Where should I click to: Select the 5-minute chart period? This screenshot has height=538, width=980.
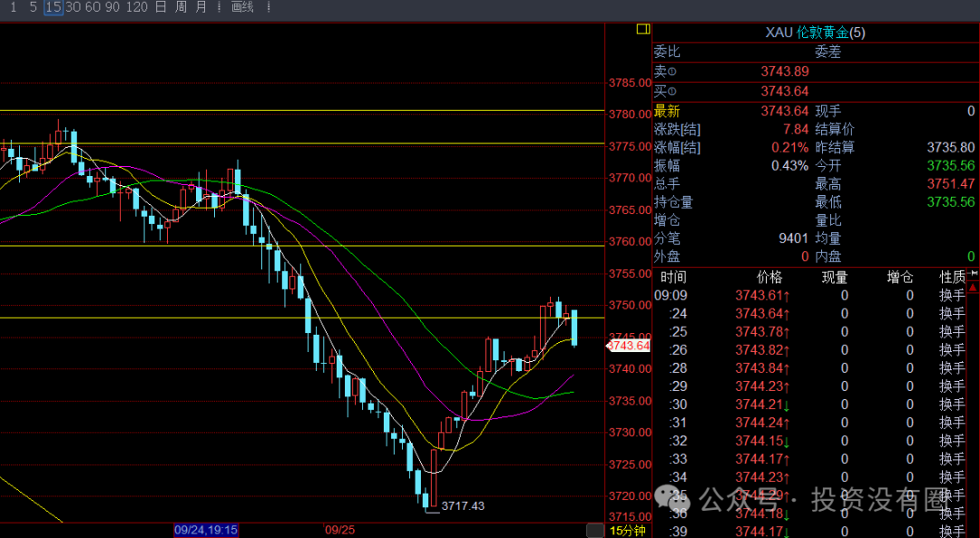click(x=34, y=7)
